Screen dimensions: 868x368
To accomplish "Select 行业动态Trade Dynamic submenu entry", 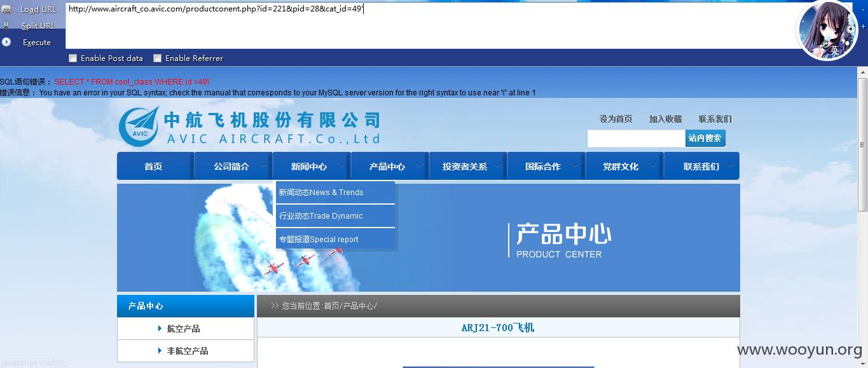I will [x=335, y=216].
